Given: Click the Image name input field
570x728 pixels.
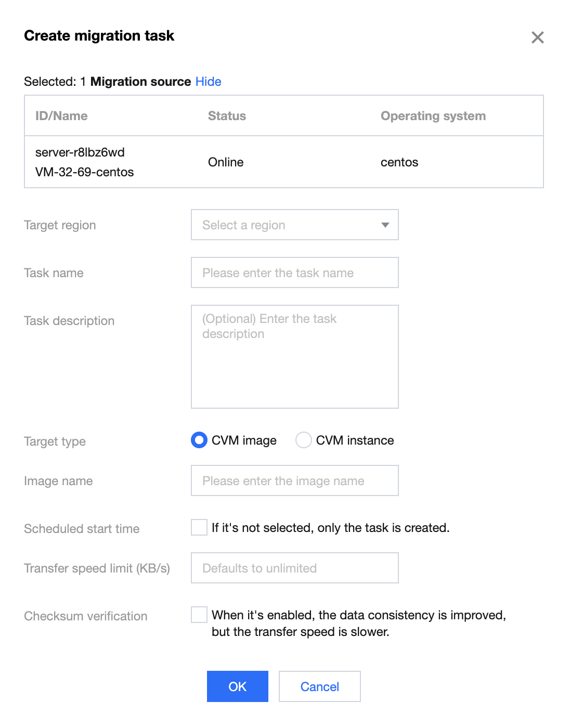Looking at the screenshot, I should pos(294,480).
